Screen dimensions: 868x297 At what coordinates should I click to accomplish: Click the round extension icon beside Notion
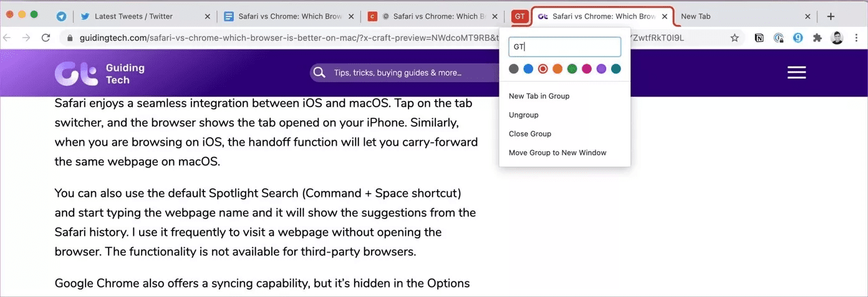coord(779,38)
